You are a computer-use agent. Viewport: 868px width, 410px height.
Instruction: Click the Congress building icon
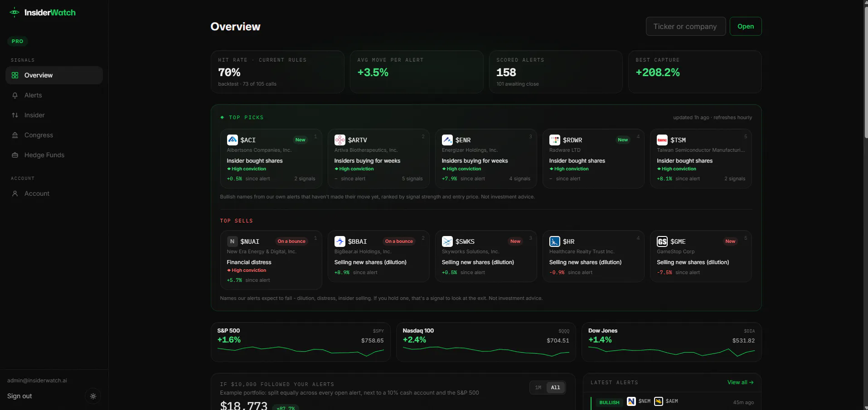pyautogui.click(x=15, y=135)
